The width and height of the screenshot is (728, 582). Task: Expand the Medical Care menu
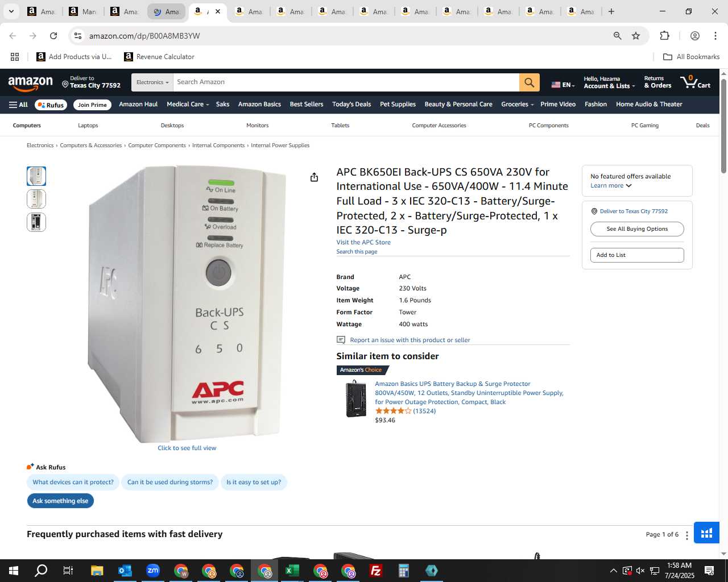(x=188, y=104)
